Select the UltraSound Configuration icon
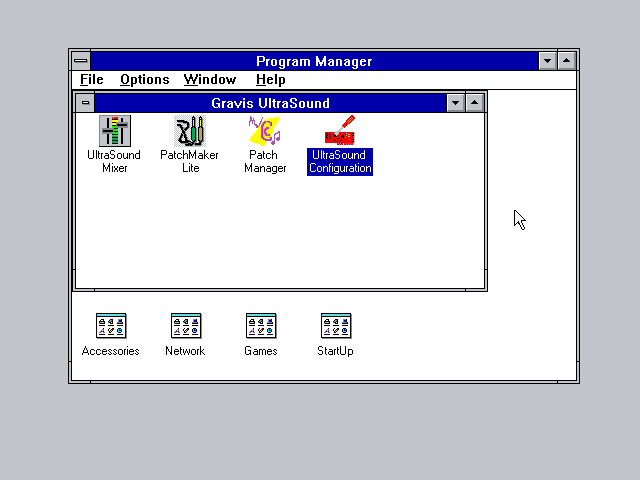640x480 pixels. (x=340, y=131)
